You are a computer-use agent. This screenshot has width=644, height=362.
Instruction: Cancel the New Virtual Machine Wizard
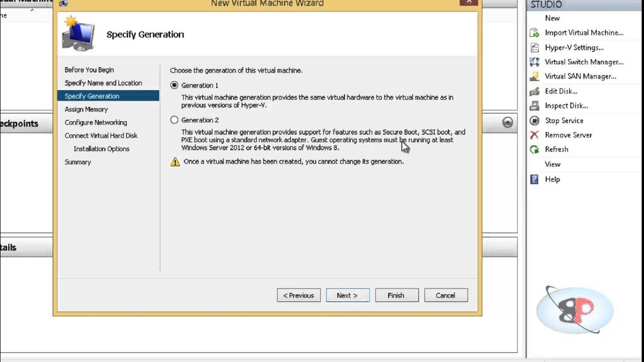coord(445,296)
